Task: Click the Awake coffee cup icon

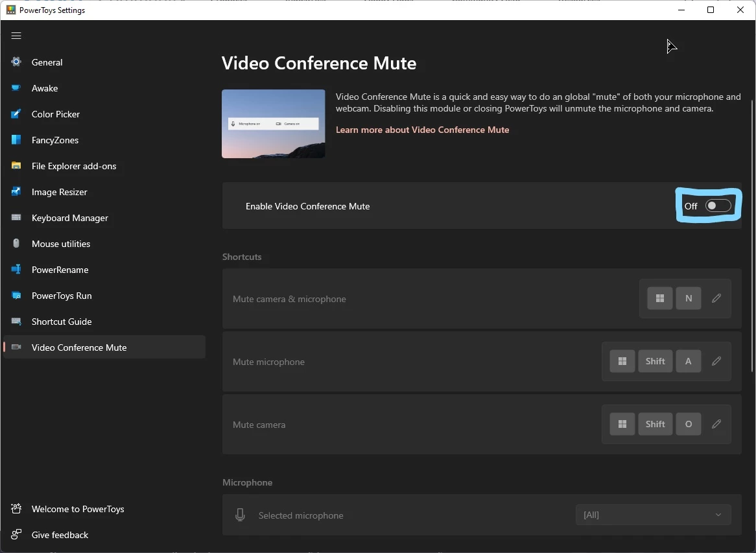Action: [16, 88]
